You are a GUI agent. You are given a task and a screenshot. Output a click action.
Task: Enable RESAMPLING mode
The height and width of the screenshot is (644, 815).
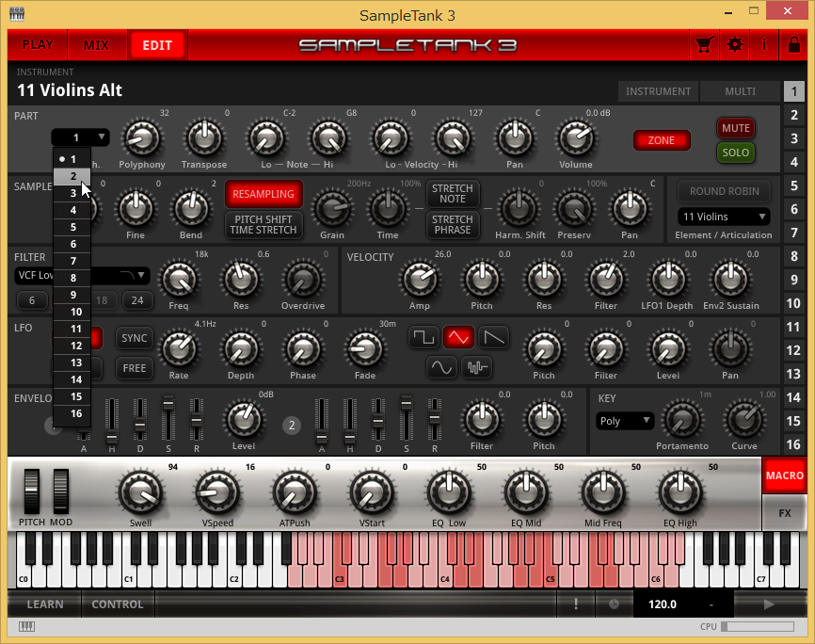pyautogui.click(x=264, y=194)
